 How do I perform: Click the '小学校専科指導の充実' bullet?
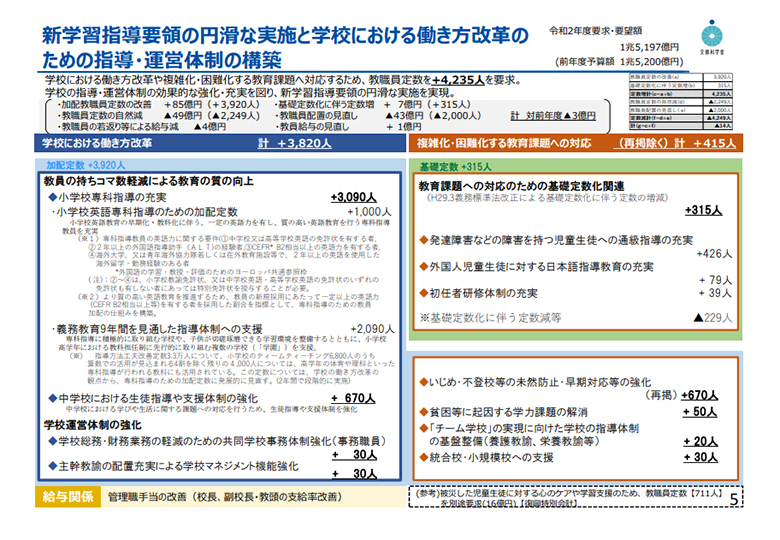click(x=107, y=197)
